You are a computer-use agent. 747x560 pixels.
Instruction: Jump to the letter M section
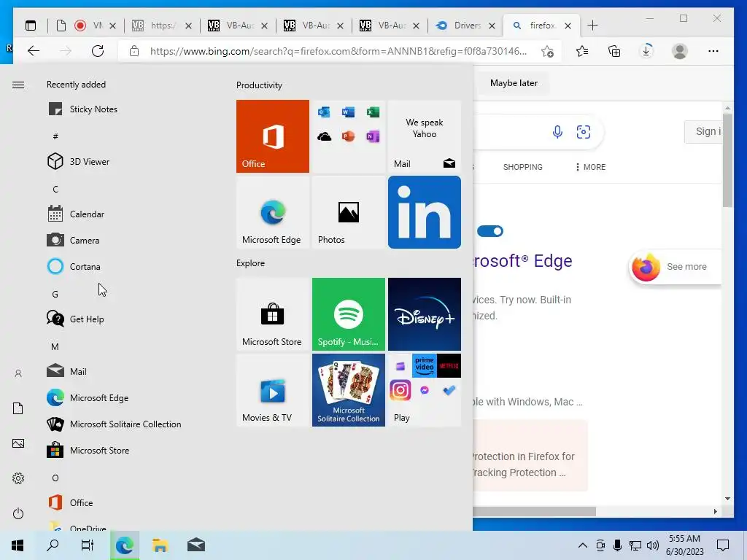point(55,346)
